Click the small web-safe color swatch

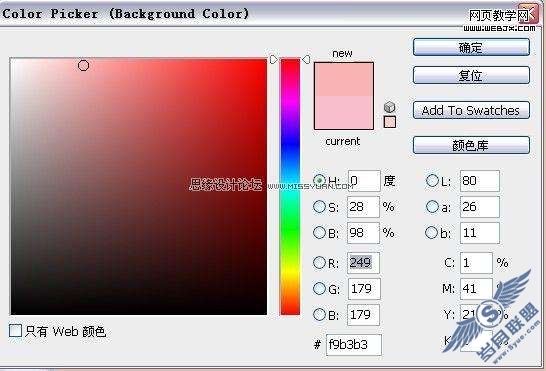click(390, 122)
